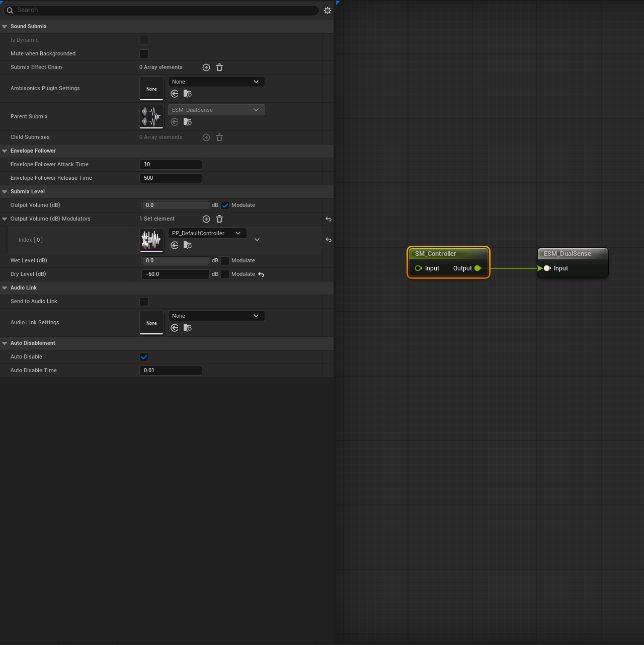The width and height of the screenshot is (644, 645).
Task: Open PP_DefaultController modulator dropdown
Action: (207, 233)
